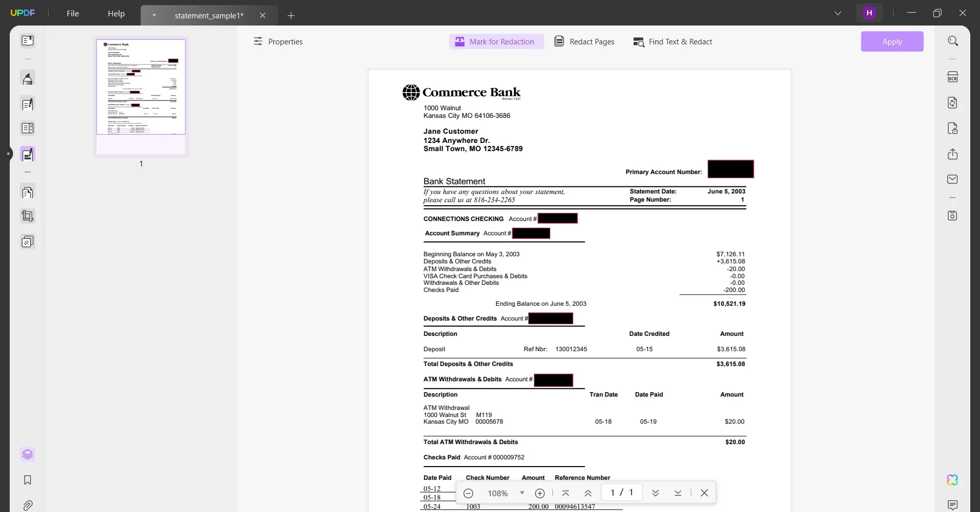Open the Attachments paperclip panel
Viewport: 980px width, 512px height.
coord(28,505)
